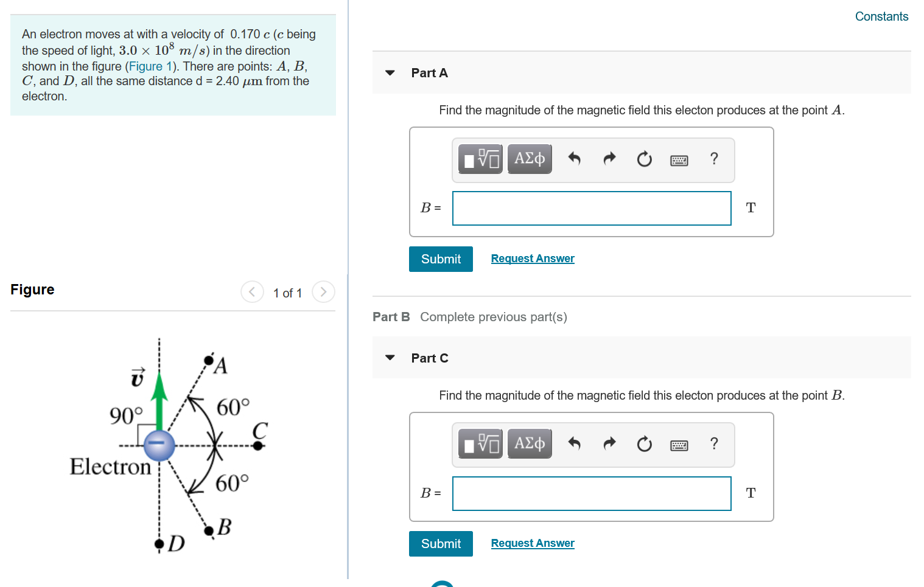Screen dimensions: 924x587
Task: Redo an edit in Part A equation editor
Action: (x=609, y=159)
